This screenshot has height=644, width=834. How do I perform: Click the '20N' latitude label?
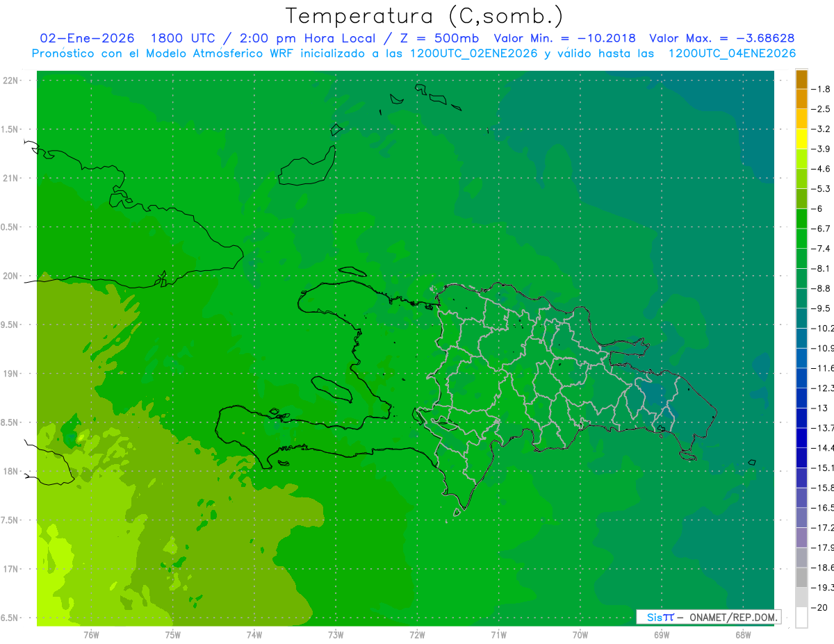pos(11,276)
